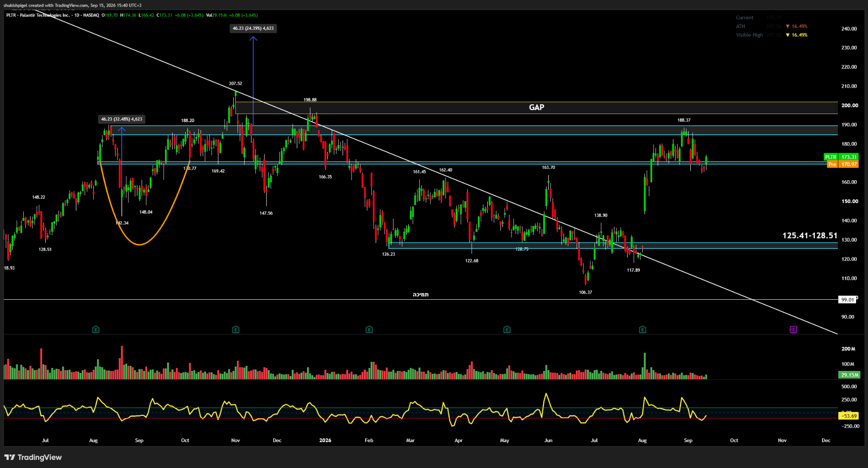Click the 162.40 price label
The image size is (868, 468).
pyautogui.click(x=446, y=170)
